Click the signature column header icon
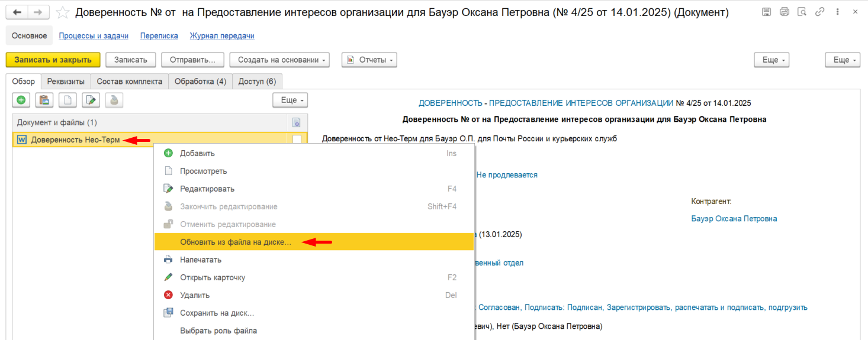 click(297, 122)
